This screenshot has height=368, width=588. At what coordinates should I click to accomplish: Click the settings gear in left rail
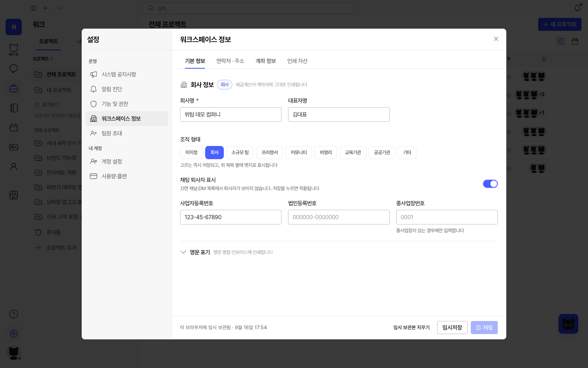13,334
